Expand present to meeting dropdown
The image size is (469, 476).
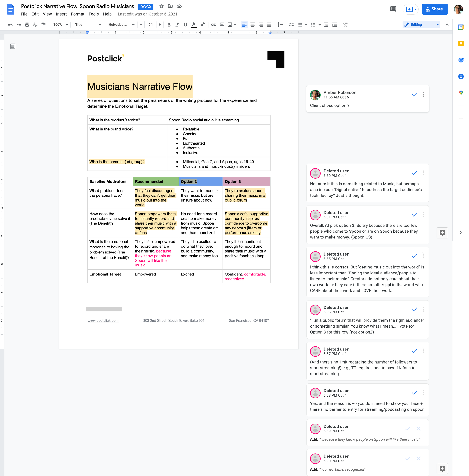415,9
